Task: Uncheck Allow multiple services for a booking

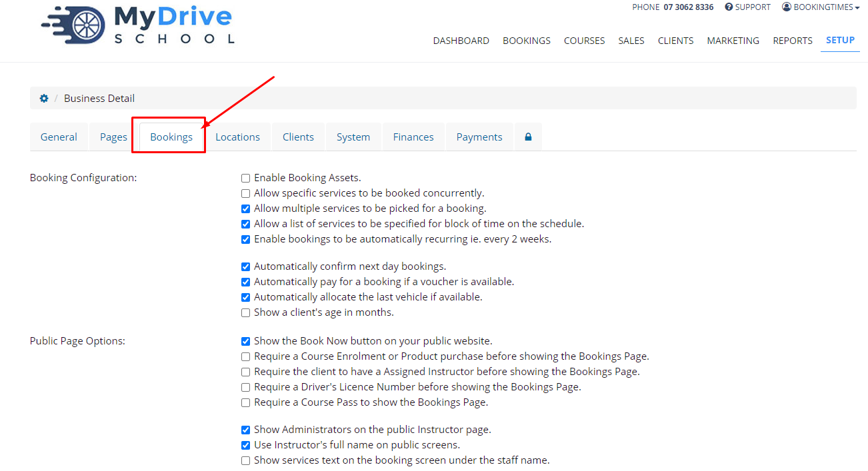Action: [246, 209]
